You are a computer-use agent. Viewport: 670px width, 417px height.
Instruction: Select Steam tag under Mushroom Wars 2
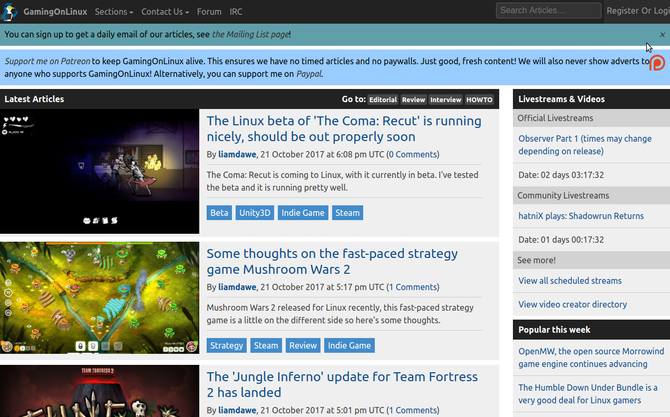pyautogui.click(x=266, y=345)
